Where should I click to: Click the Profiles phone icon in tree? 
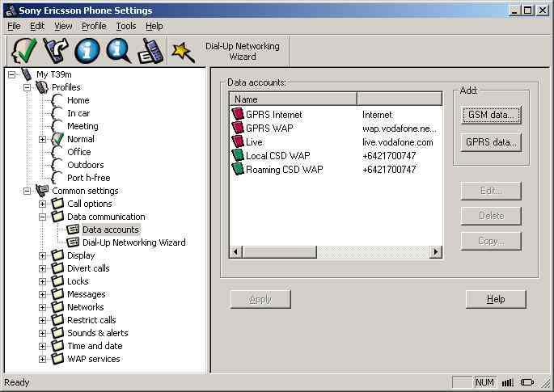point(42,87)
